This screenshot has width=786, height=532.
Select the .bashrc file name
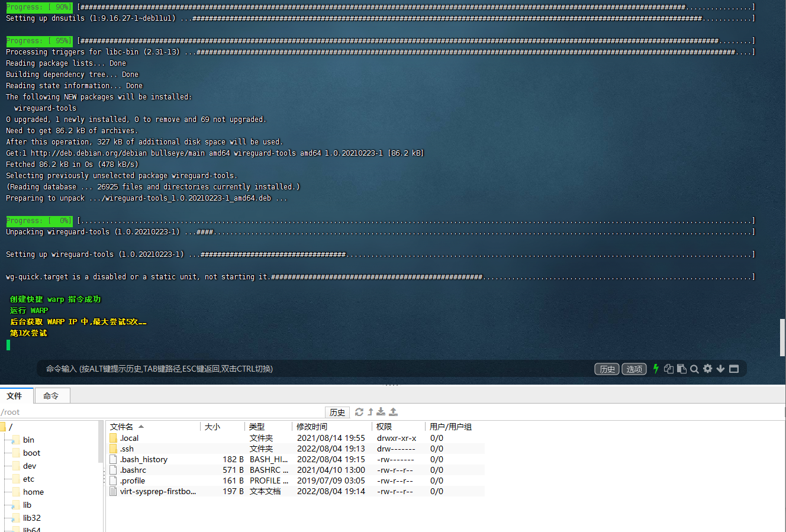(x=133, y=470)
